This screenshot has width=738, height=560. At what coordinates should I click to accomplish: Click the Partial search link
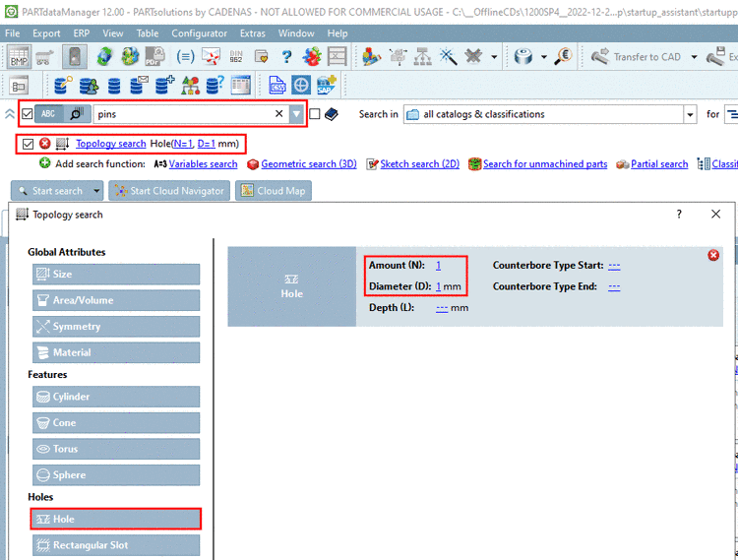pos(659,163)
